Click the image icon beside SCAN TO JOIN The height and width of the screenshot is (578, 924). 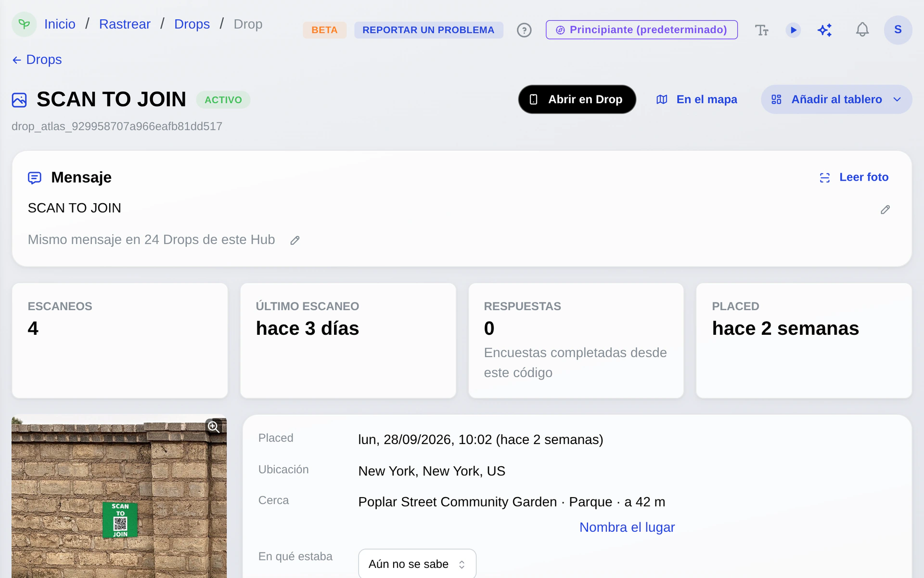click(x=19, y=100)
